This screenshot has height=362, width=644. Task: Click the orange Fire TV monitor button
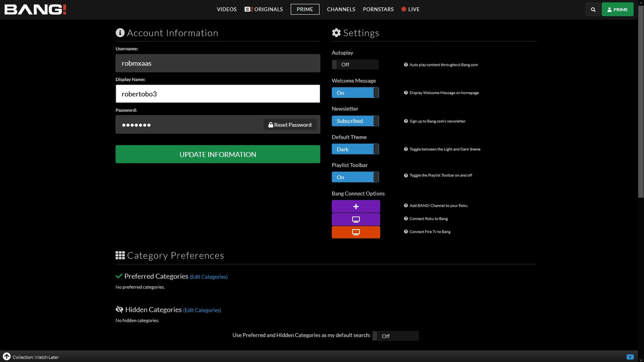(356, 232)
